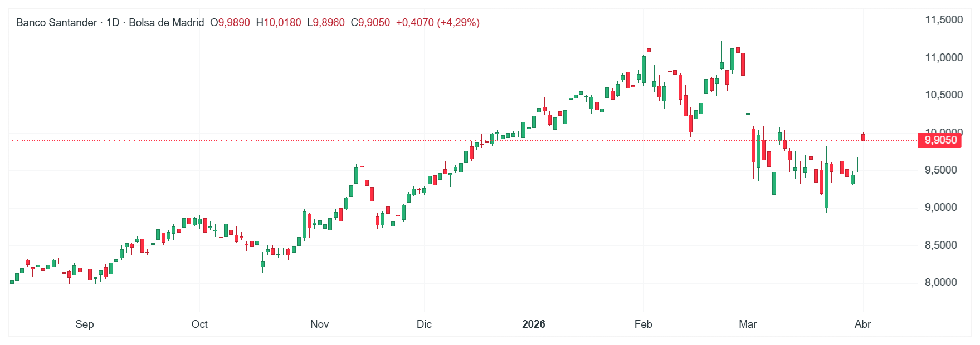980x345 pixels.
Task: Click the Bolsa de Madrid exchange label
Action: click(x=166, y=23)
